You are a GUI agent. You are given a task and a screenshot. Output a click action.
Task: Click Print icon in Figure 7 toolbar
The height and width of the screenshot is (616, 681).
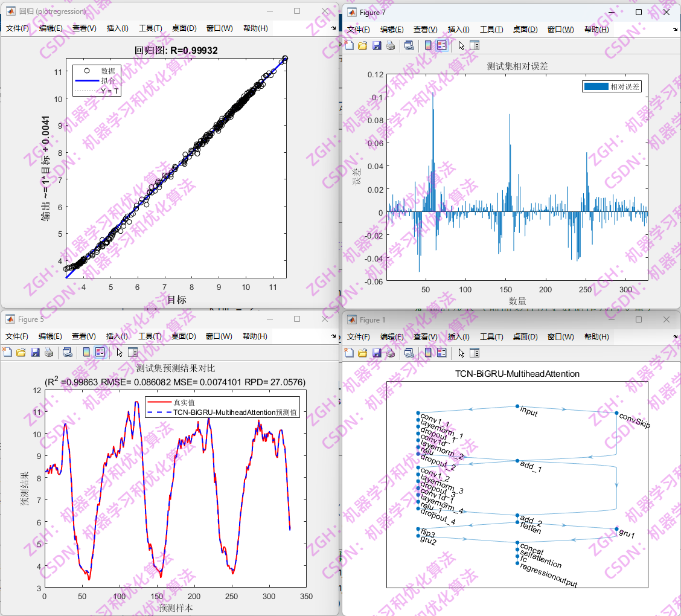[x=391, y=46]
